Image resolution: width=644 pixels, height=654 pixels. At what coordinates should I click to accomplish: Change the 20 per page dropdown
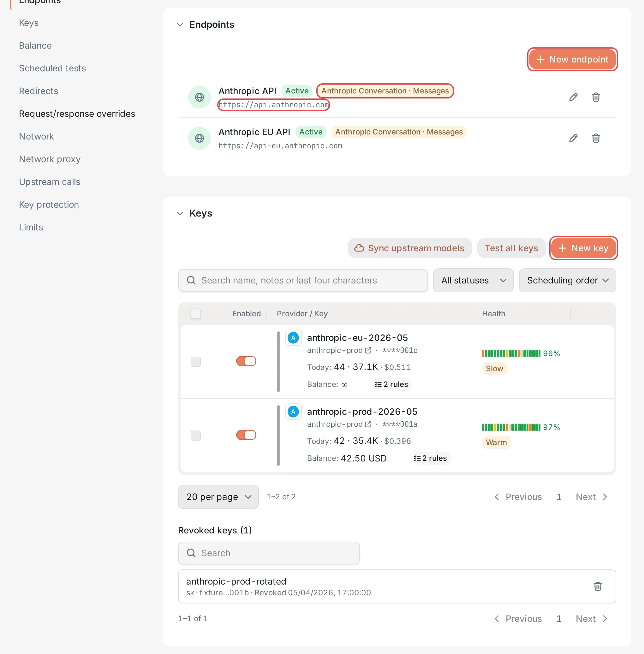click(218, 496)
